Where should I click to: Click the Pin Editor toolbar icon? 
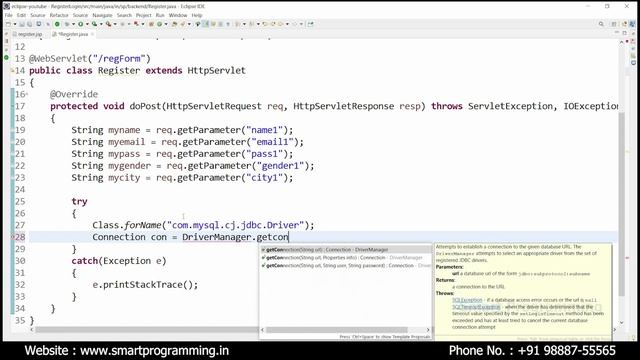(311, 24)
